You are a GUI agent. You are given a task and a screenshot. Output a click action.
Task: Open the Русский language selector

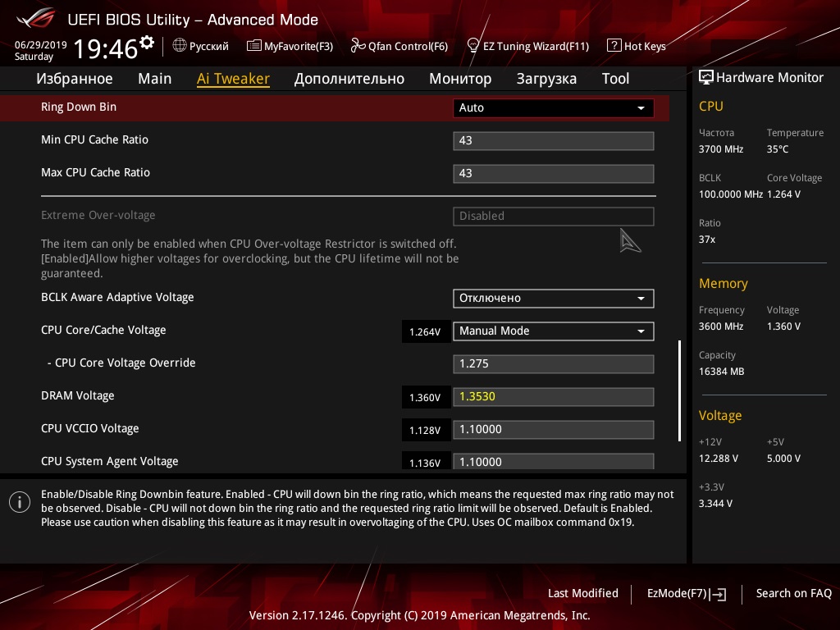[x=201, y=46]
